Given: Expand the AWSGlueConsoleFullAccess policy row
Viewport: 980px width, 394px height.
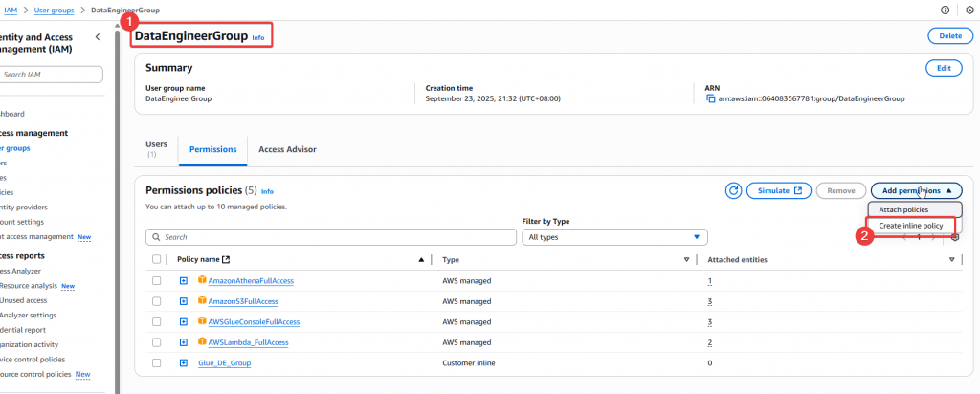Looking at the screenshot, I should [x=184, y=322].
